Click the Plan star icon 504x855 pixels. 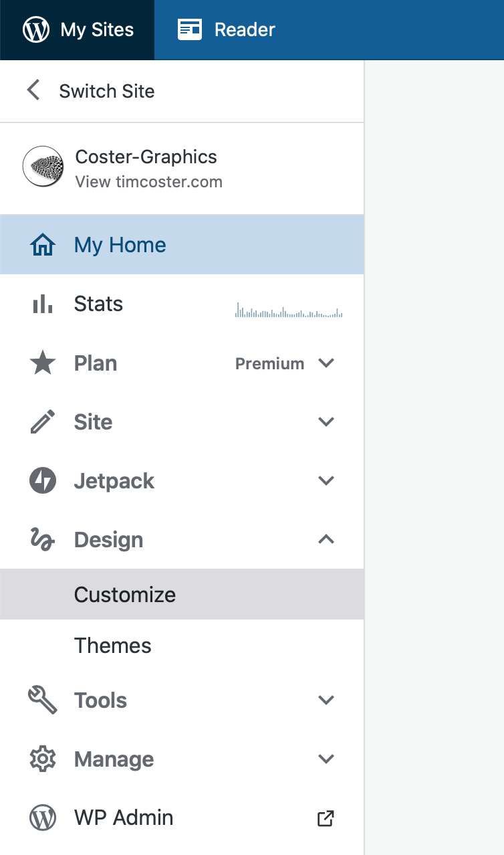point(43,363)
